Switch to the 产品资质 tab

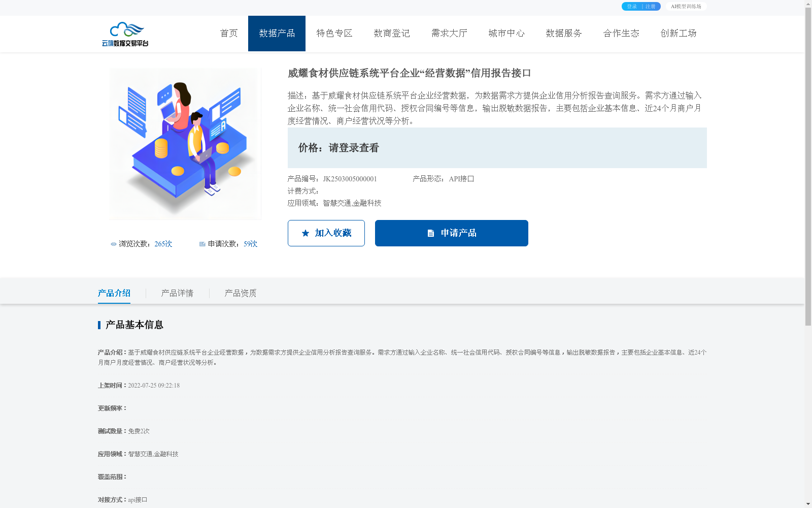click(x=241, y=293)
